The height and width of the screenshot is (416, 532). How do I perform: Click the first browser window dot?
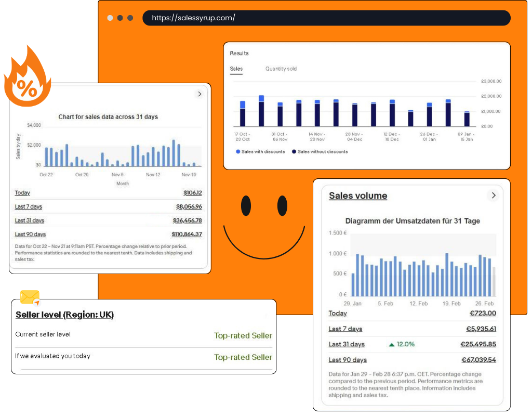(x=110, y=18)
